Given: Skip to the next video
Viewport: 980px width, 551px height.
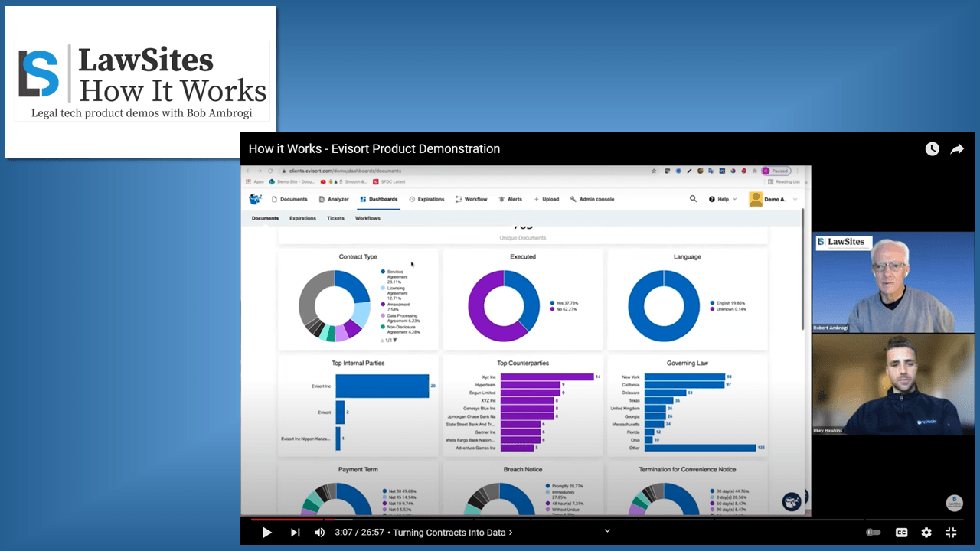Looking at the screenshot, I should [296, 533].
